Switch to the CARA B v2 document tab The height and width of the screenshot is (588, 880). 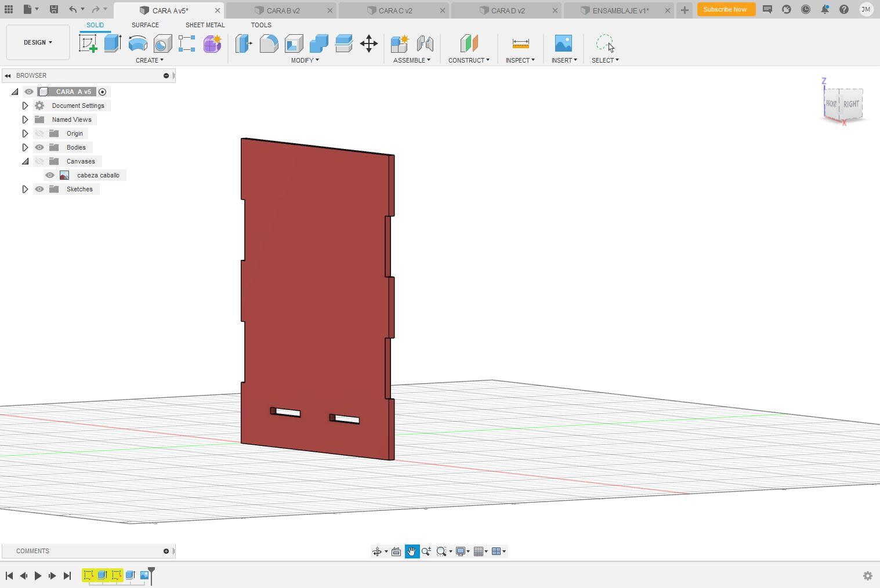(x=281, y=10)
